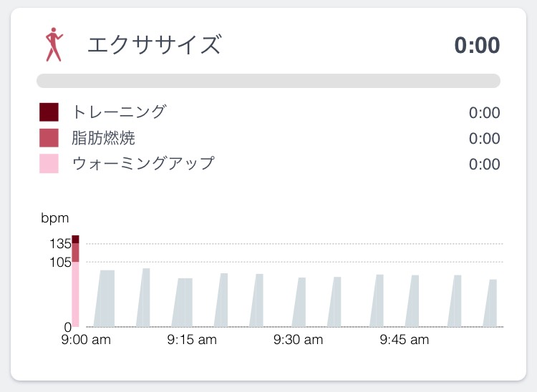Screen dimensions: 537x392
Task: Click the 9:15 am time axis label
Action: 192,340
